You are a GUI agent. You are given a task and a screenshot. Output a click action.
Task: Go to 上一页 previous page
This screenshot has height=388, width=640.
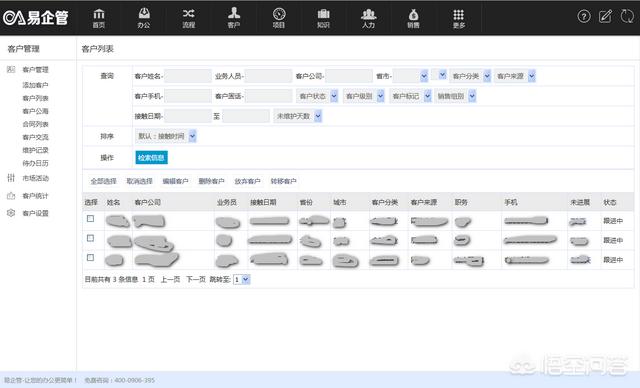pyautogui.click(x=170, y=279)
